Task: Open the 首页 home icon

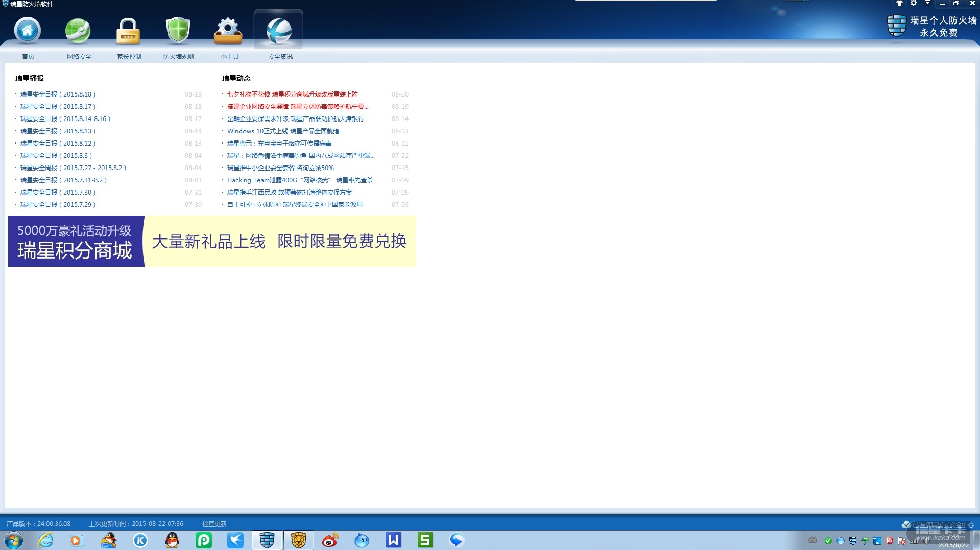Action: pos(28,31)
